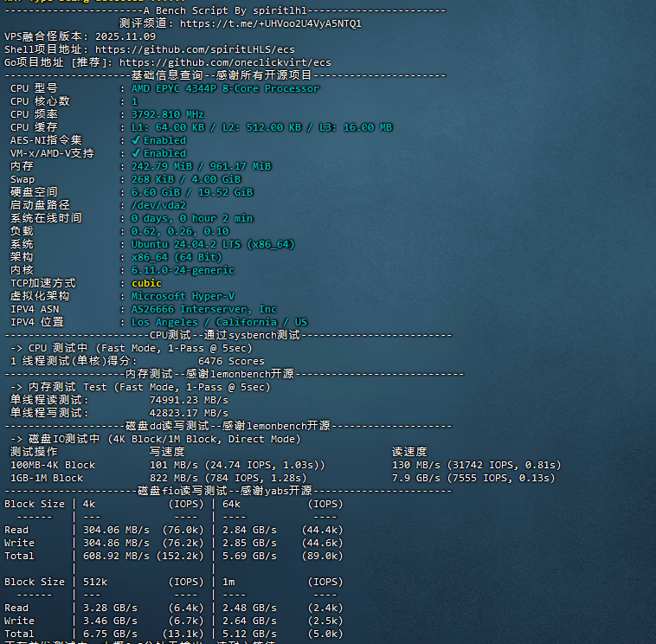Click the 42823.17 MB/s memory write value
656x644 pixels.
click(x=189, y=413)
